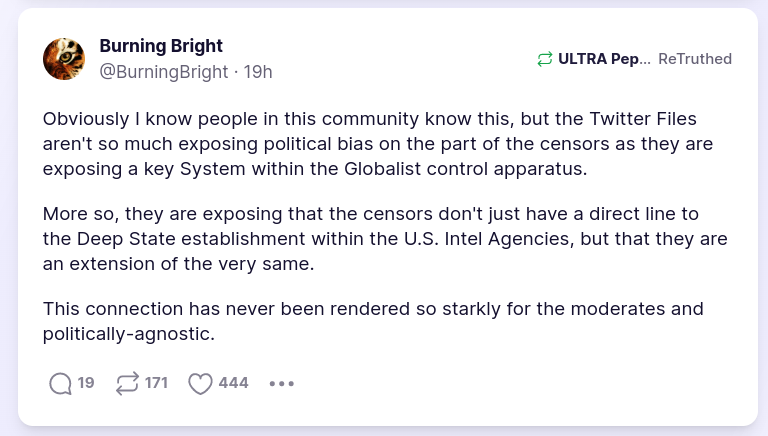The image size is (768, 436).
Task: Open the three-dot more options menu
Action: coord(282,384)
